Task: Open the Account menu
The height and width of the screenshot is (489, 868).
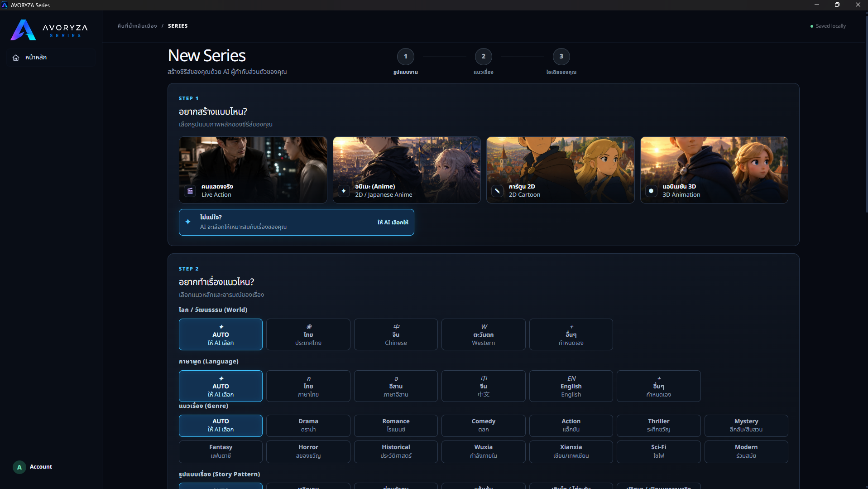Action: [x=33, y=467]
